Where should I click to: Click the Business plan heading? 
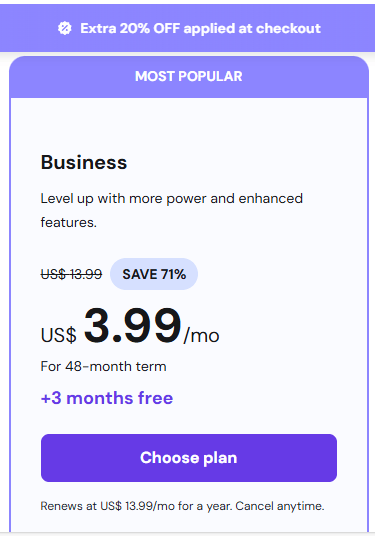click(84, 162)
